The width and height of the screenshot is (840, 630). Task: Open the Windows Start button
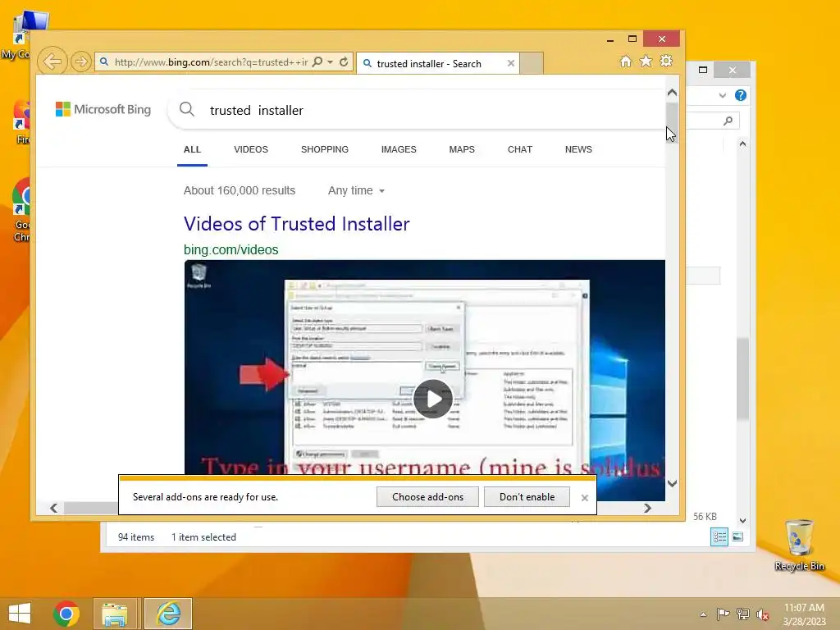20,614
